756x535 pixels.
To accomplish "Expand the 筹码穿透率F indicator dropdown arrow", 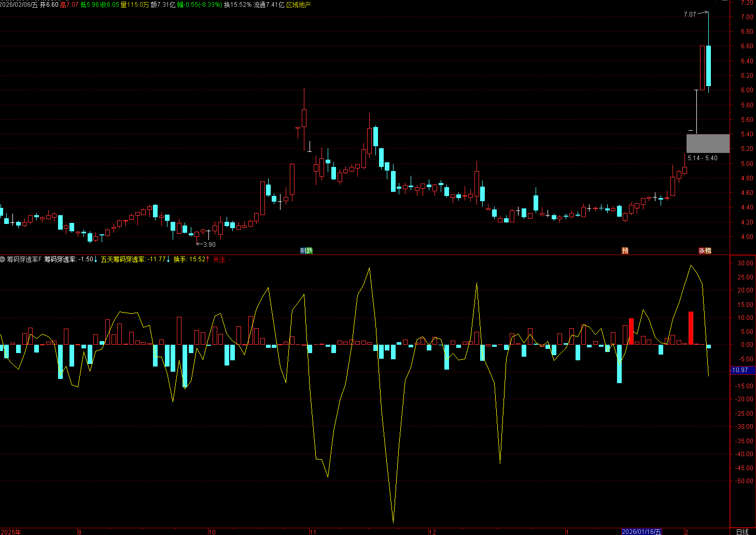I will (3, 259).
